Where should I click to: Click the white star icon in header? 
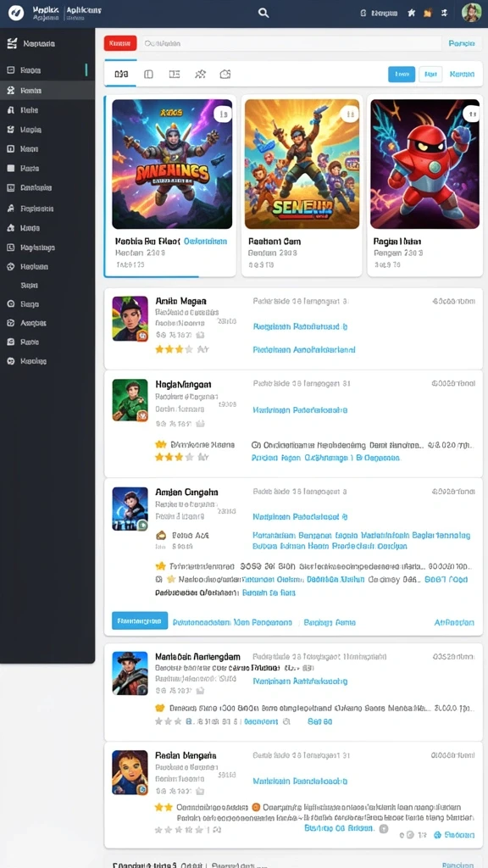click(x=411, y=13)
